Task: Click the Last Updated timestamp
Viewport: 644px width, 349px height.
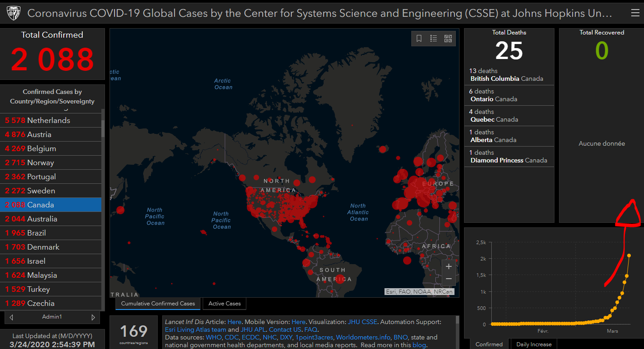Action: pyautogui.click(x=52, y=344)
